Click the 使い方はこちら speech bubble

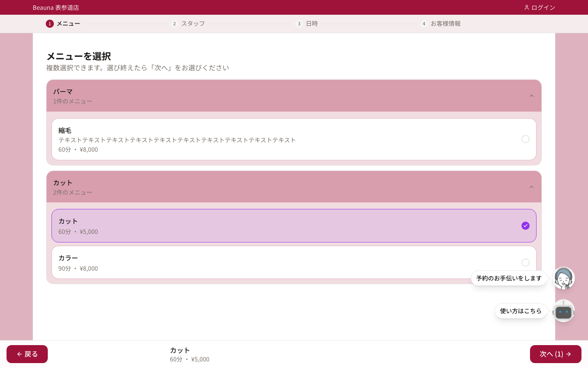pyautogui.click(x=521, y=311)
